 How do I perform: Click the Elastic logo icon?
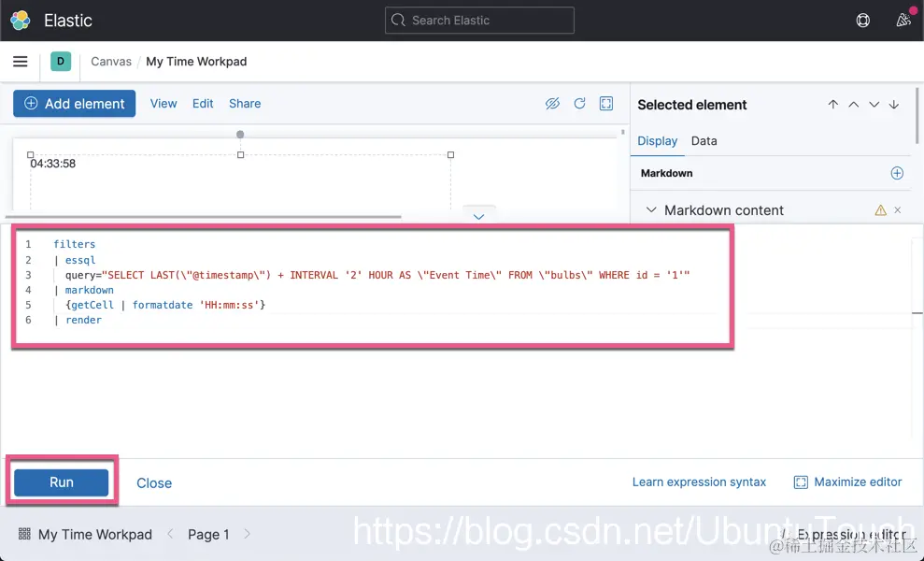pyautogui.click(x=20, y=20)
